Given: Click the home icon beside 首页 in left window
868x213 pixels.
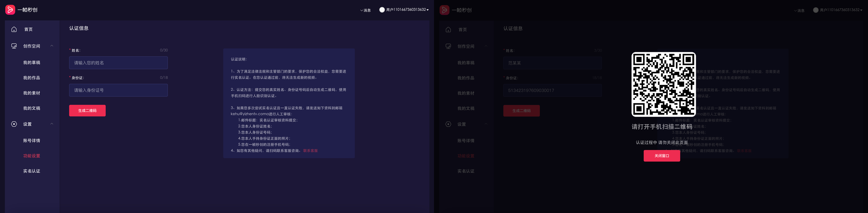Looking at the screenshot, I should [x=14, y=29].
